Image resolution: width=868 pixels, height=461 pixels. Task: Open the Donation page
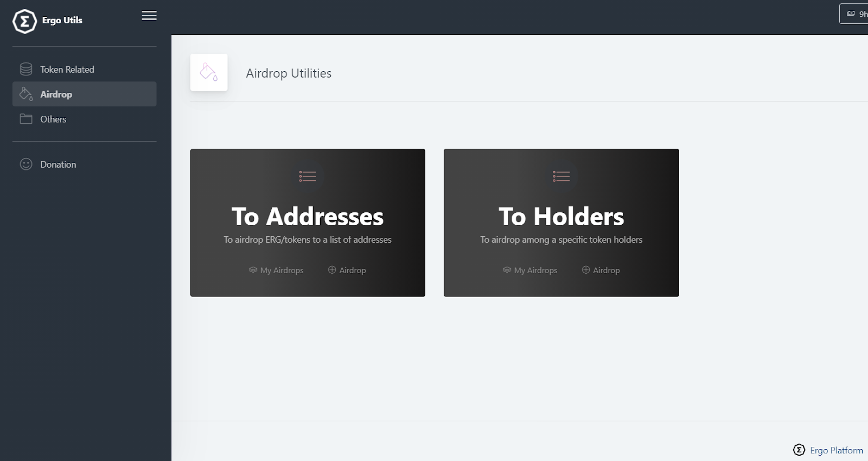point(84,164)
